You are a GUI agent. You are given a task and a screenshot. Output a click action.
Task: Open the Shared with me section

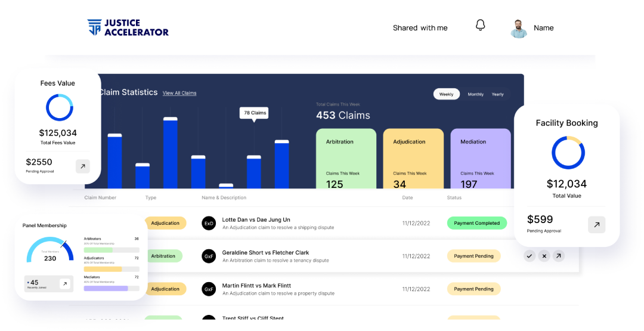click(420, 28)
